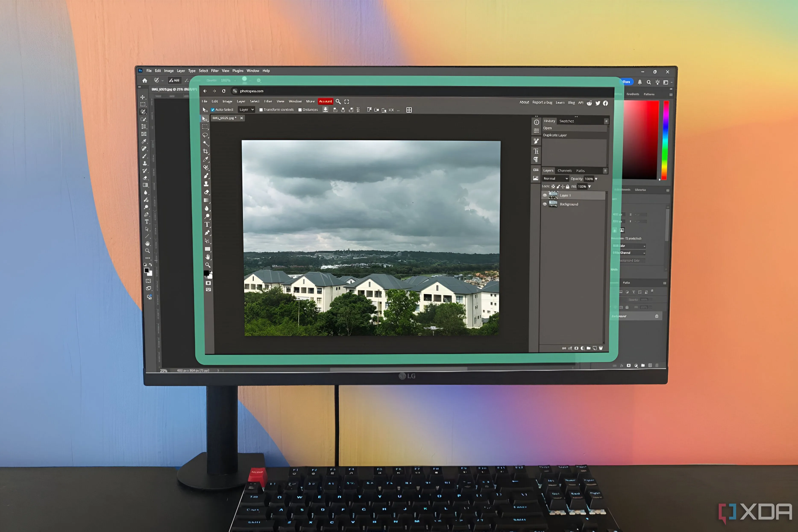Open the Photopea File menu
This screenshot has width=798, height=532.
(x=204, y=101)
